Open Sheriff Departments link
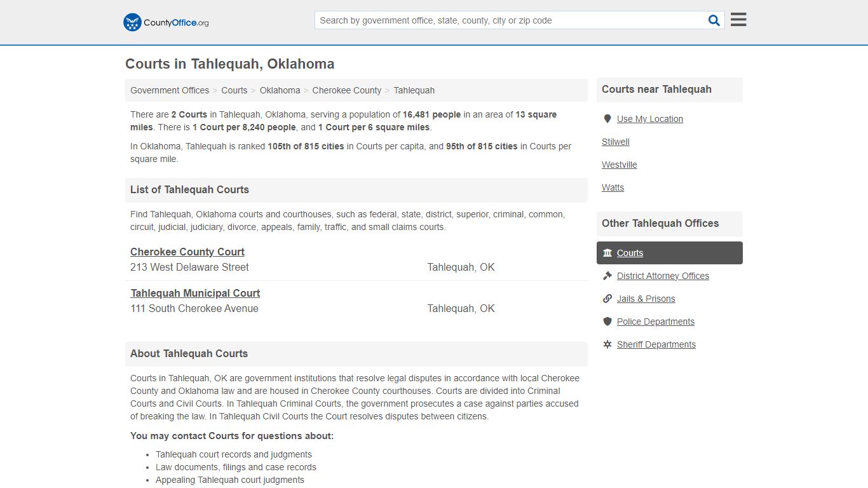Image resolution: width=868 pixels, height=488 pixels. pos(656,344)
